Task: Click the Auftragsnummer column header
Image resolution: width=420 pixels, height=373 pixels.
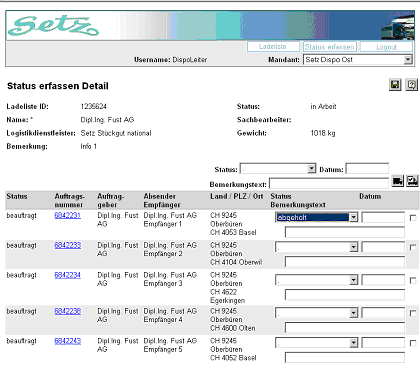Action: (x=70, y=200)
